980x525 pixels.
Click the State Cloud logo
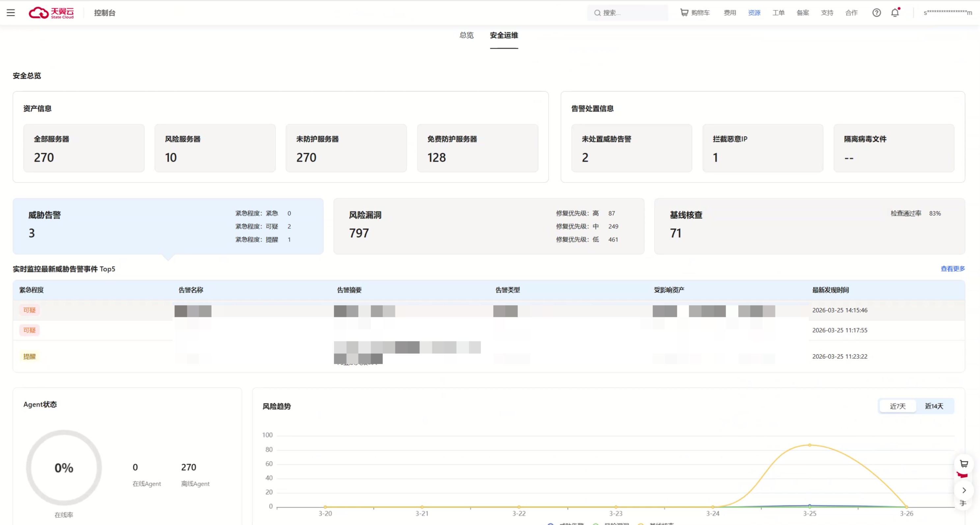click(x=51, y=13)
